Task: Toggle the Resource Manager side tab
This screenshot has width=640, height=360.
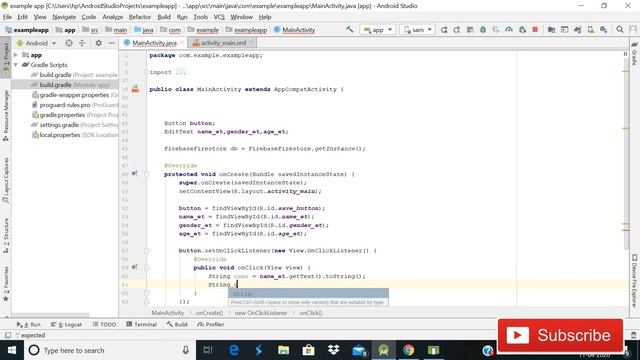Action: (x=6, y=116)
